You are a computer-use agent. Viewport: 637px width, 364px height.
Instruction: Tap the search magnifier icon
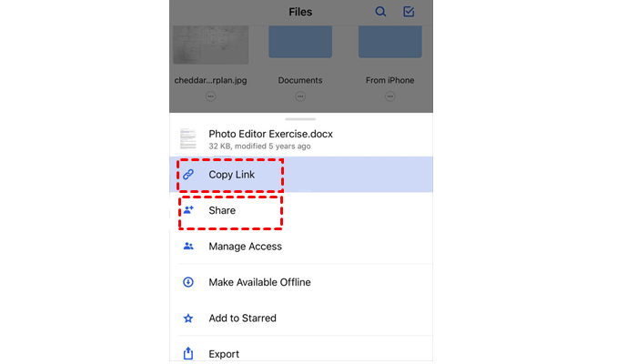[x=380, y=12]
